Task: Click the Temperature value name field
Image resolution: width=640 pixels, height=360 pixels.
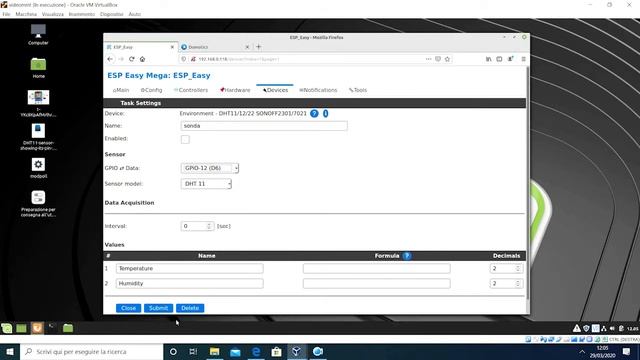Action: pos(190,268)
